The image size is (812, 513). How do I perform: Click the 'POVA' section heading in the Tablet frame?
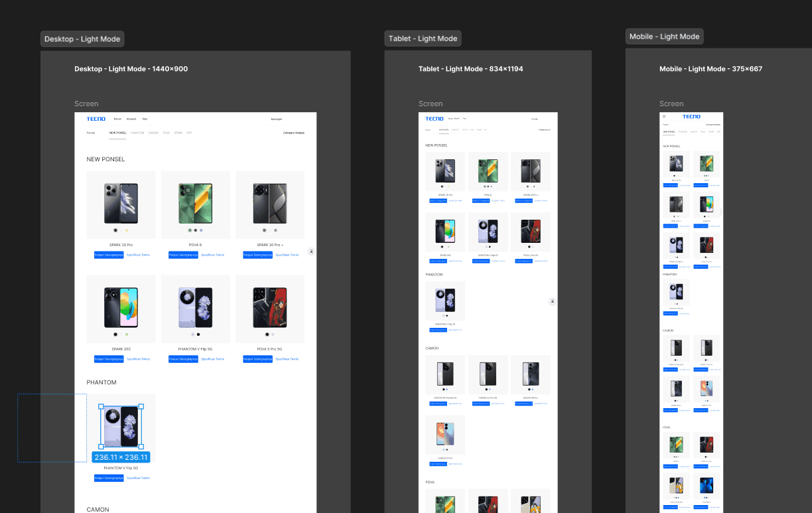point(430,482)
